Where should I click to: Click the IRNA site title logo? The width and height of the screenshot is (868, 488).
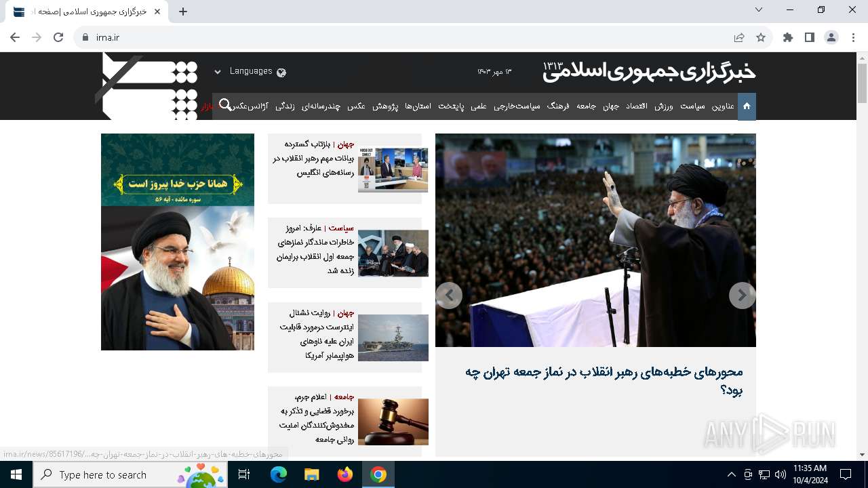coord(649,72)
